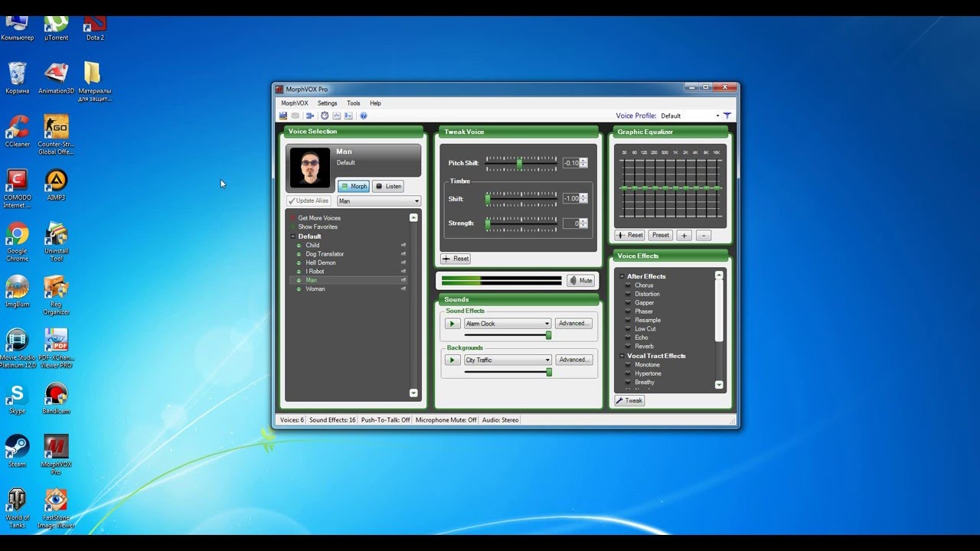
Task: Click the Get More Voices link
Action: [x=319, y=218]
